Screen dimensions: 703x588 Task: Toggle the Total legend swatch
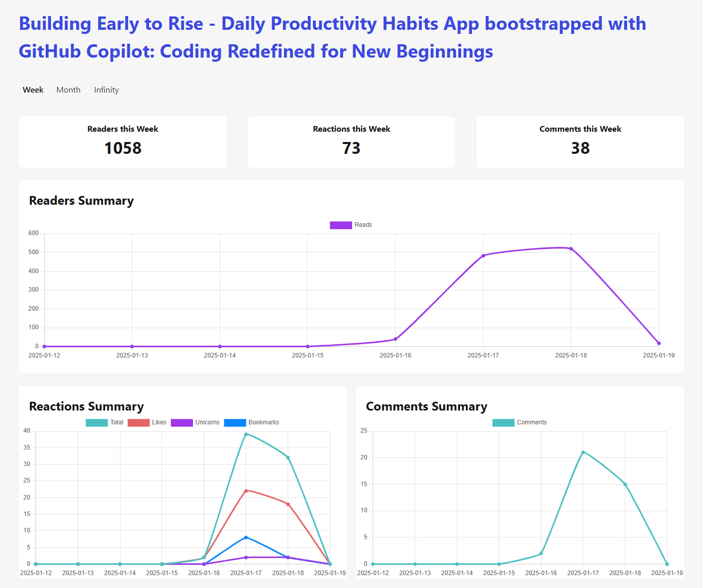tap(97, 422)
